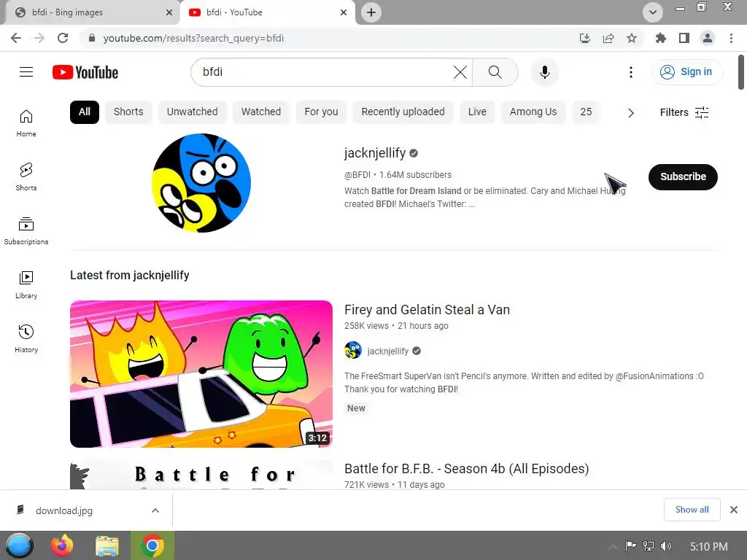Open the YouTube hamburger guide menu

[x=26, y=72]
